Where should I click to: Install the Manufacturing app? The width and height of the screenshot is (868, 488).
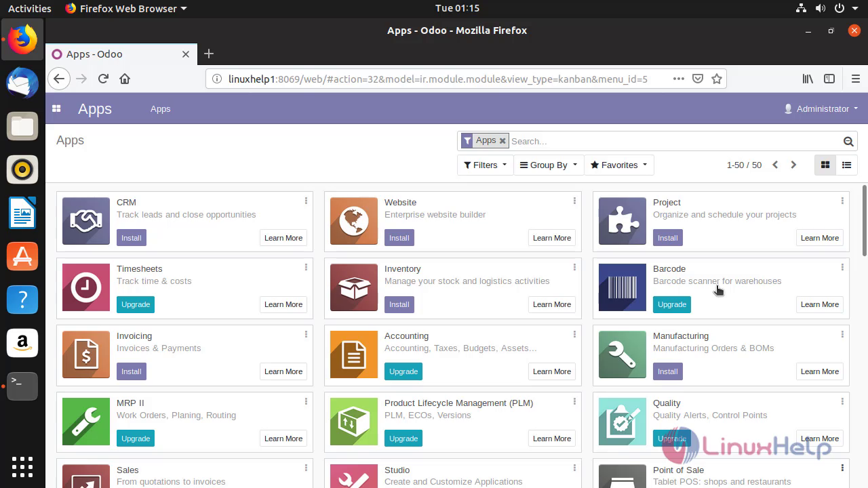click(x=668, y=371)
